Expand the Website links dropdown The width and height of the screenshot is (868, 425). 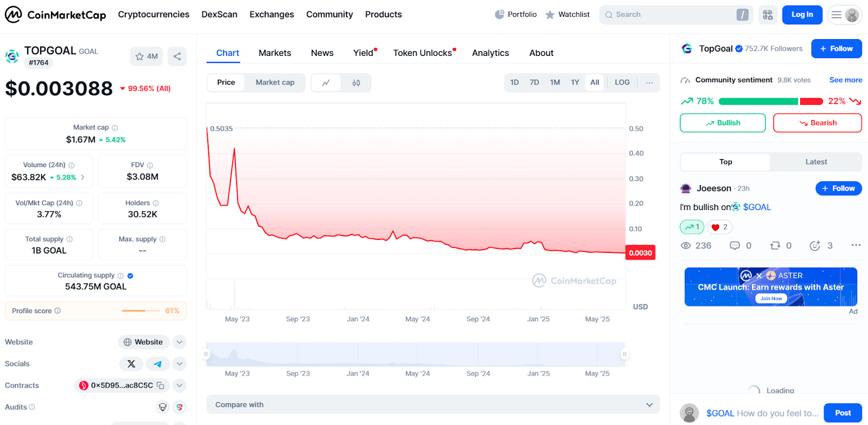(x=180, y=342)
